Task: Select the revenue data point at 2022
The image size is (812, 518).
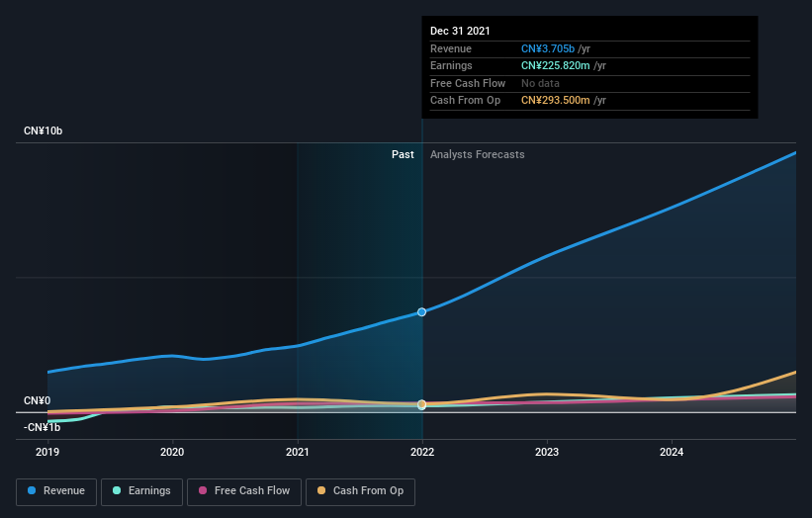Action: (x=422, y=312)
